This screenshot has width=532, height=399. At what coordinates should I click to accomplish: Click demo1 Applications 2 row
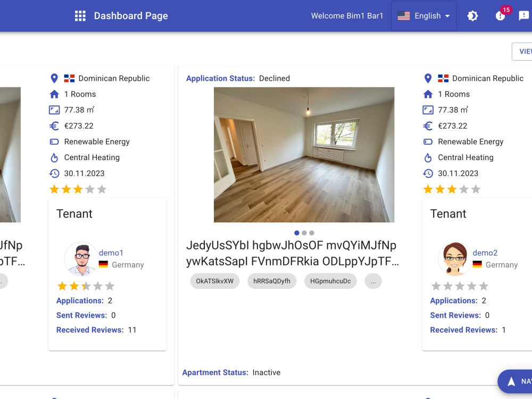pyautogui.click(x=84, y=301)
